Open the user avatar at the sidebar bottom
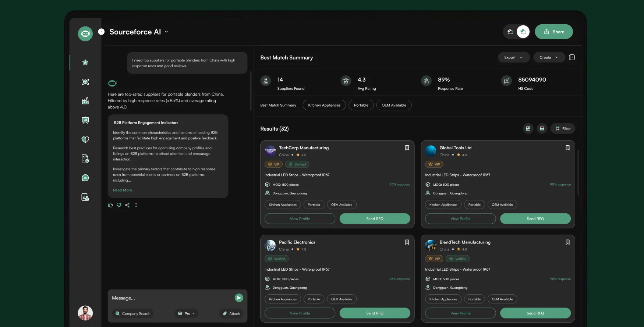This screenshot has height=327, width=644. pos(85,313)
